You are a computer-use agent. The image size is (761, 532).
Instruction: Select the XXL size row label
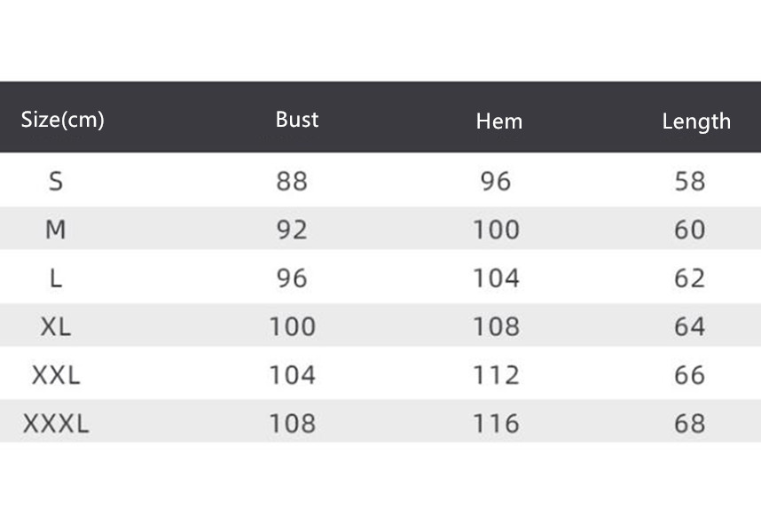pyautogui.click(x=56, y=375)
